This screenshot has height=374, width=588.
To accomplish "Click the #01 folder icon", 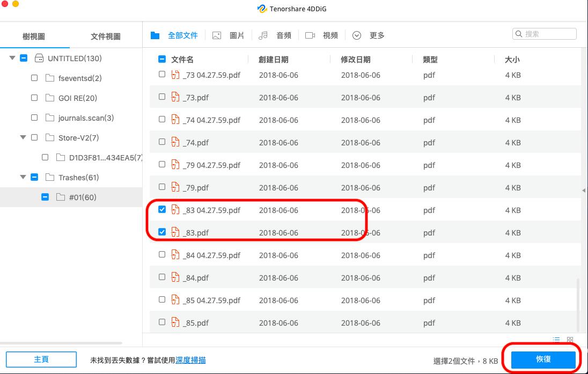I will pos(61,197).
